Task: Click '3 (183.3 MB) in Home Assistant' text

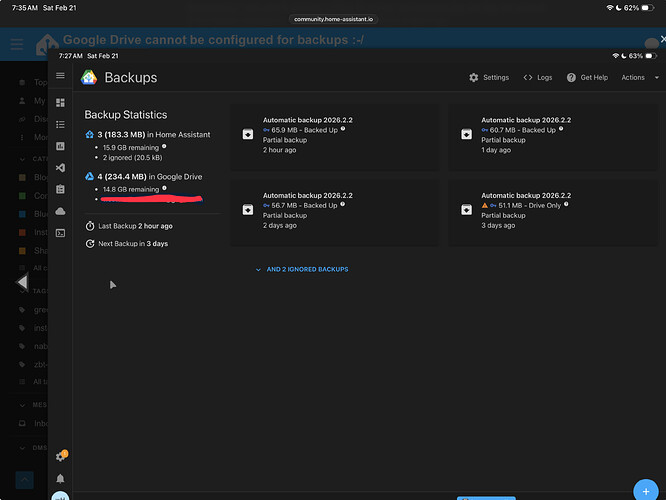Action: (x=154, y=135)
